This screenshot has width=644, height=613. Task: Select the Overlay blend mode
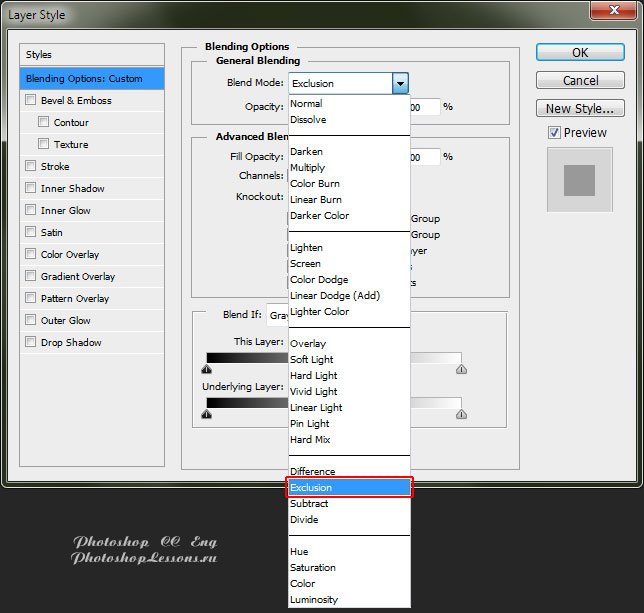(x=308, y=344)
